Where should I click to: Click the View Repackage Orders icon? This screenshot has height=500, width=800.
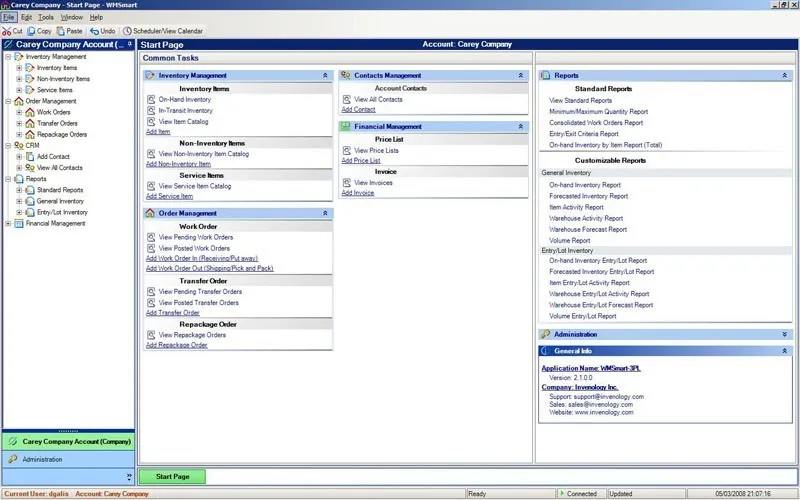pos(151,335)
